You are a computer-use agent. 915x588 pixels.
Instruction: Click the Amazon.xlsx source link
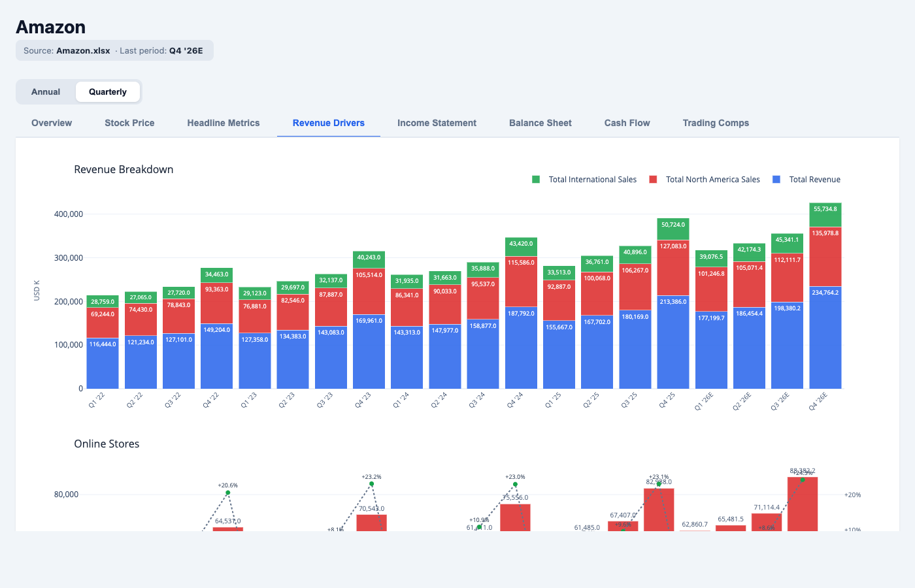(83, 50)
